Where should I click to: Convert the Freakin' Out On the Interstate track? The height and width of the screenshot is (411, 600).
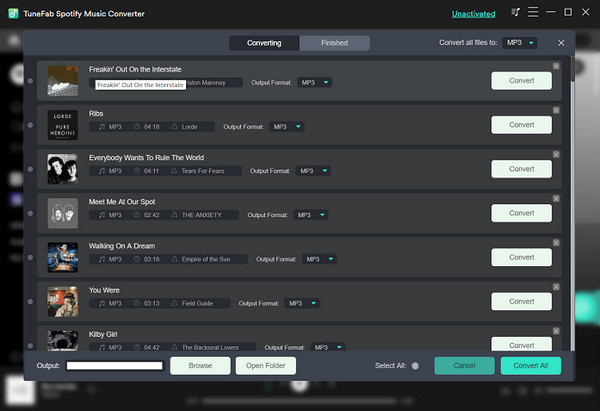tap(521, 81)
